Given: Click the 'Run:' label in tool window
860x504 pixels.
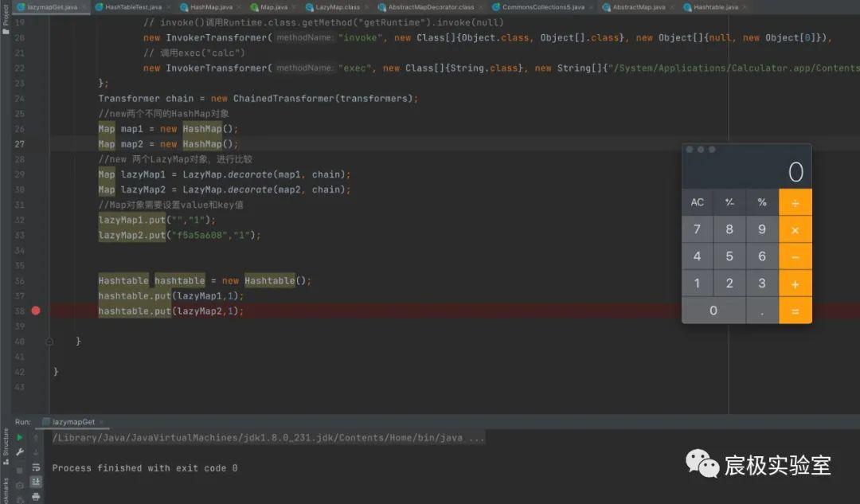Looking at the screenshot, I should 23,422.
